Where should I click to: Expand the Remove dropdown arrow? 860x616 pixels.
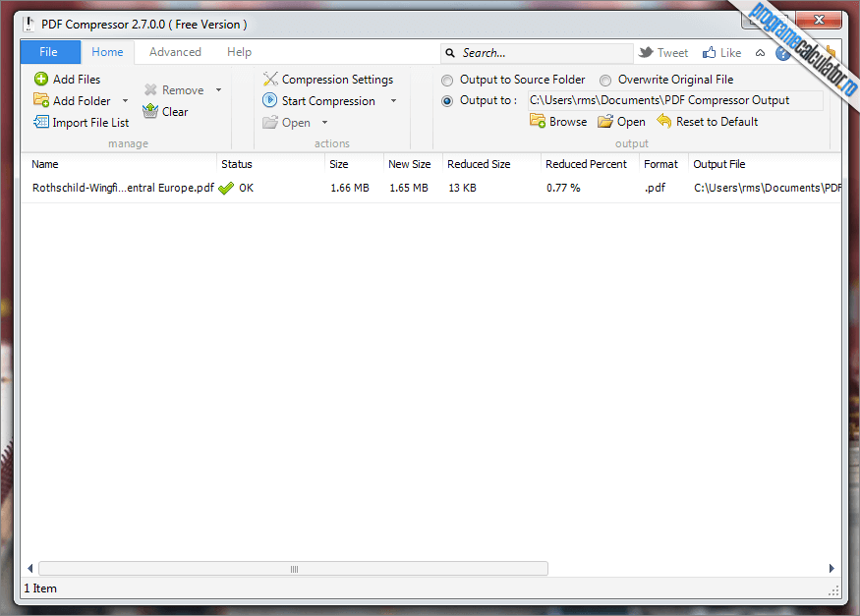point(218,89)
